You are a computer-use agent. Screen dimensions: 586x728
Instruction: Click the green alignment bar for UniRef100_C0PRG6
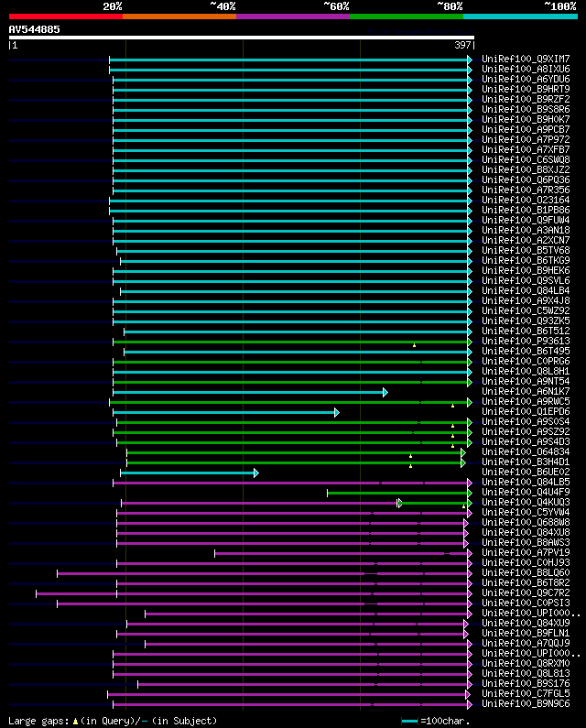[x=290, y=362]
